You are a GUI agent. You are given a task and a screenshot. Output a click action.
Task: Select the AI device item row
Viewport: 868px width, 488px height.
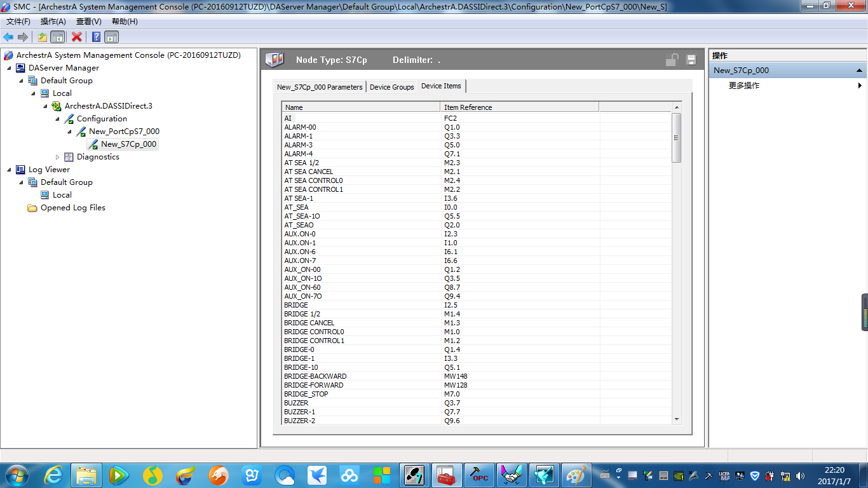(477, 118)
